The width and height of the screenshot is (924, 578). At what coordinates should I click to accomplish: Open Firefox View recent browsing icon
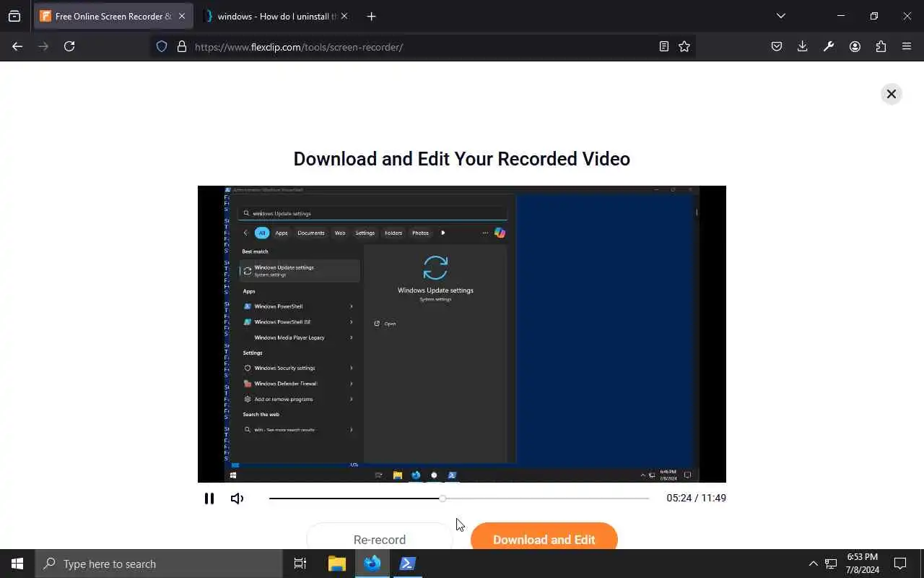(x=14, y=16)
